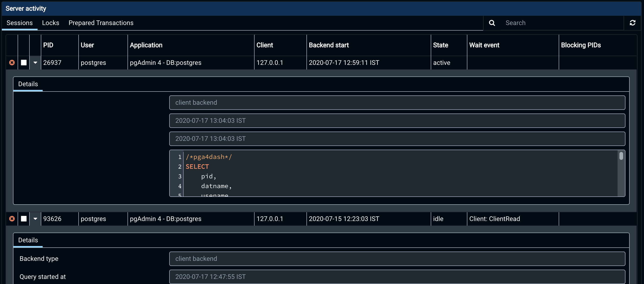Viewport: 644px width, 284px height.
Task: Click the second Details tab
Action: tap(28, 240)
